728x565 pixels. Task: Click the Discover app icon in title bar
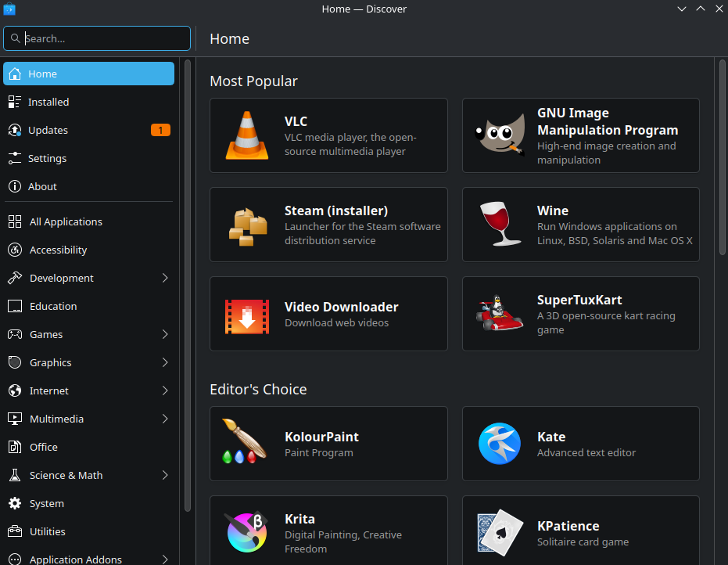(x=9, y=9)
